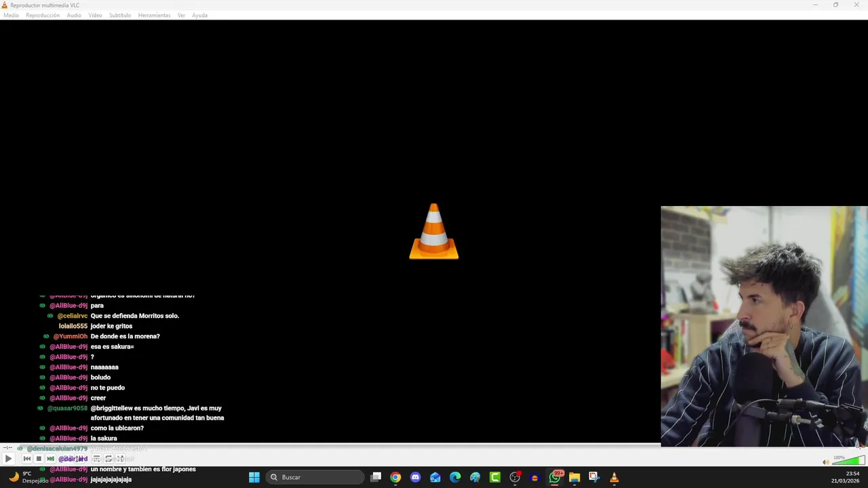Viewport: 868px width, 488px height.
Task: Click the VLC cone icon in title bar
Action: (4, 5)
